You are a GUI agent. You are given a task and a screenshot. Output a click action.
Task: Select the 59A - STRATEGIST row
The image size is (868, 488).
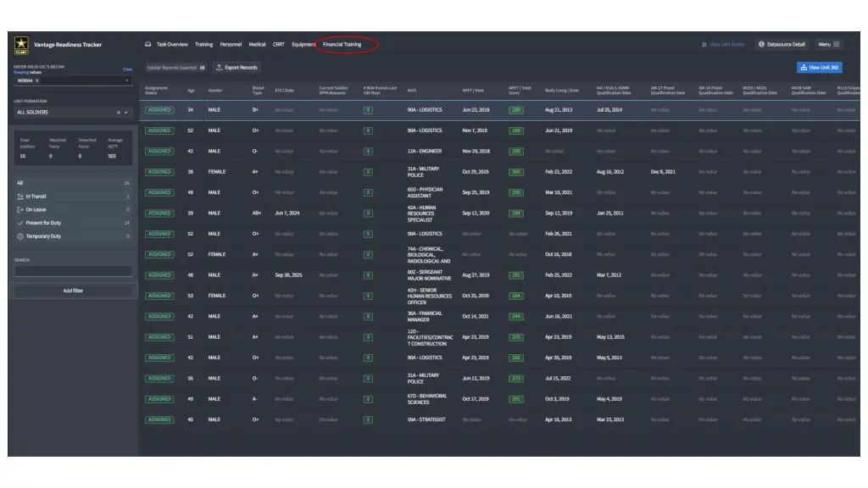coord(499,420)
